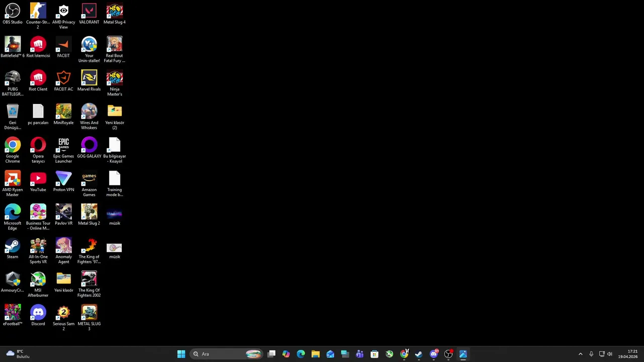Click the All-In-One Sports VR icon
The image size is (644, 362).
point(38,251)
